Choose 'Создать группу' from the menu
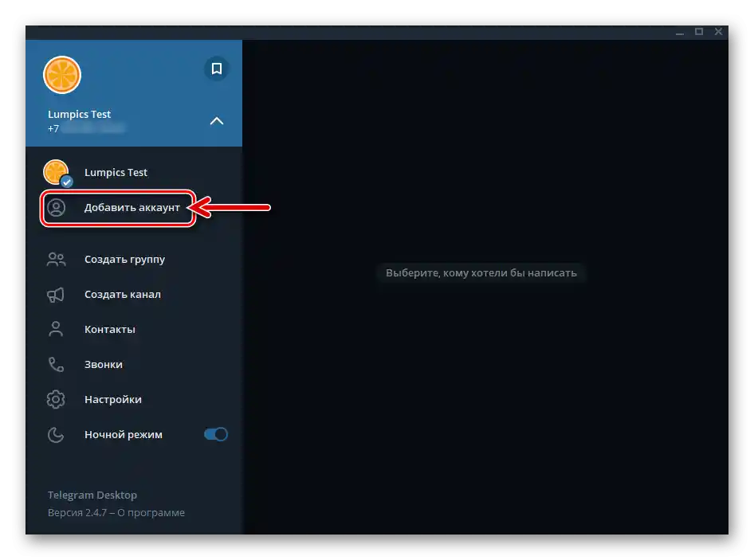This screenshot has height=560, width=754. [124, 259]
